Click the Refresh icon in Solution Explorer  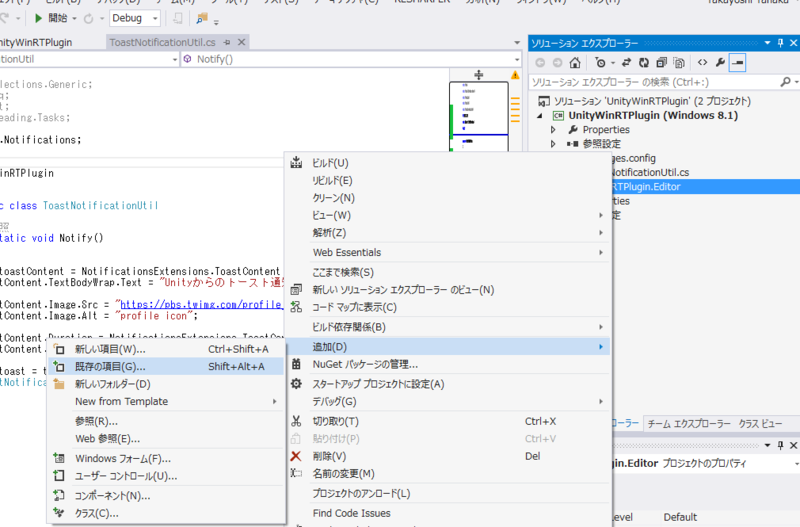tap(644, 63)
